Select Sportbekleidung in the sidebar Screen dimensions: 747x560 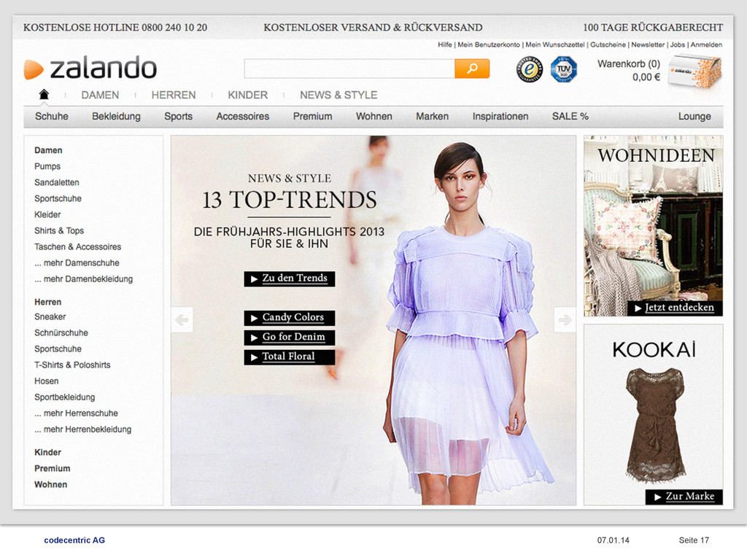[64, 397]
